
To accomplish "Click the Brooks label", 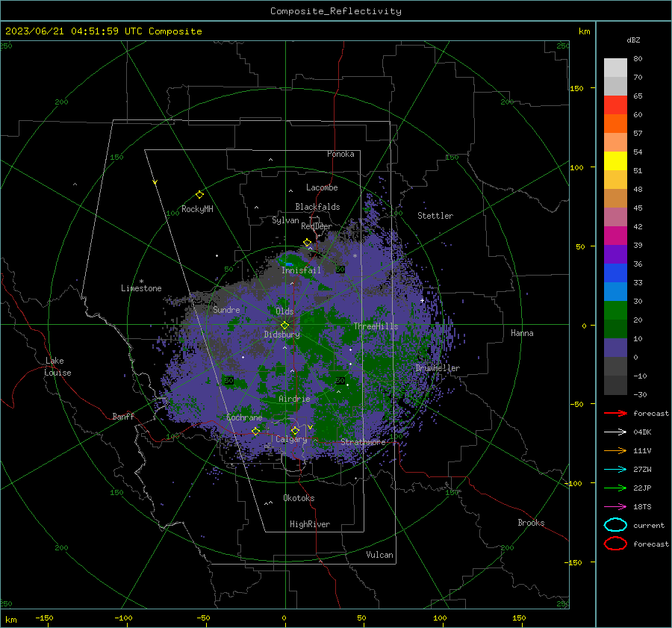I will 531,522.
